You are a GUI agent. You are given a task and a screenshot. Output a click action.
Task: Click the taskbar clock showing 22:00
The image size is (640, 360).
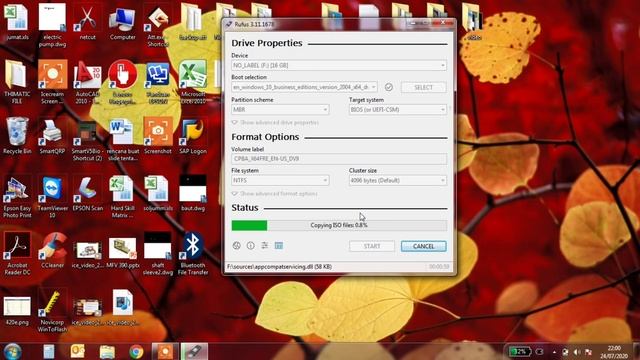[614, 352]
